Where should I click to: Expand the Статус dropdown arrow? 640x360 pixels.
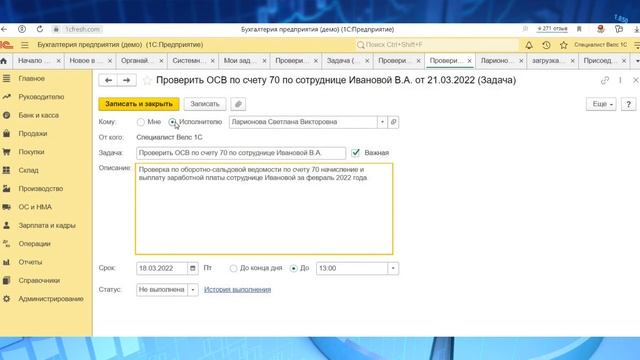click(x=193, y=290)
